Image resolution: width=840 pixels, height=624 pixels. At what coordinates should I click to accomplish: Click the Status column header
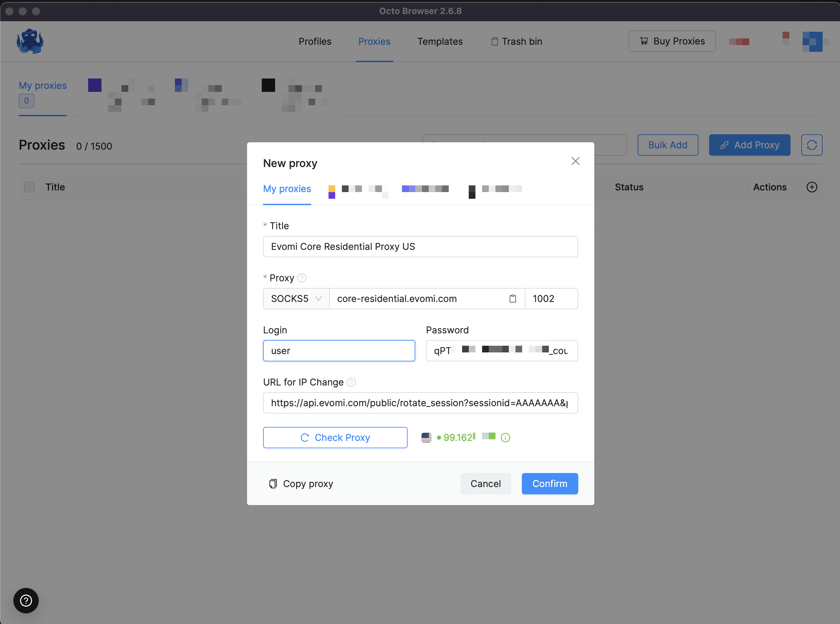coord(629,187)
